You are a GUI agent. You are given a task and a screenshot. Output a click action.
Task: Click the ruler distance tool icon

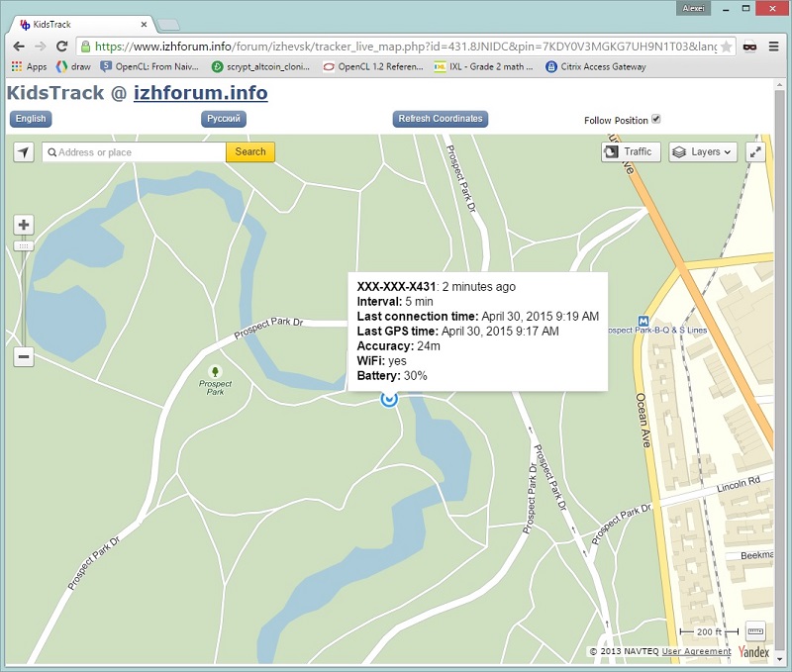[755, 631]
